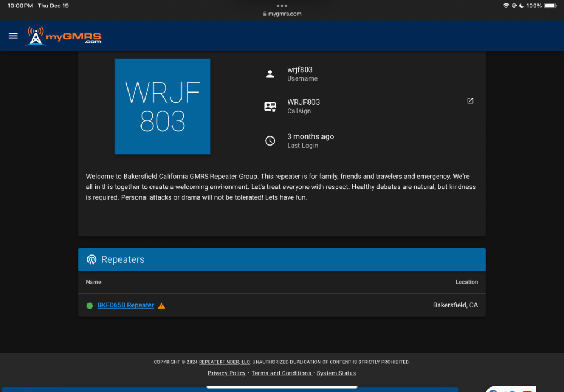Screen dimensions: 564x392
Task: Click the Name column header
Action: pos(94,282)
